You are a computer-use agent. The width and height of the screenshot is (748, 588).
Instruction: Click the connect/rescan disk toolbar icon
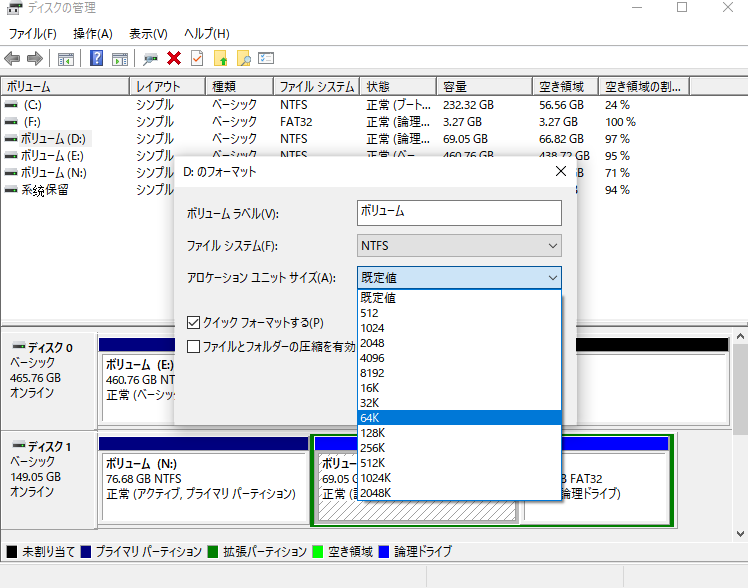pos(150,59)
